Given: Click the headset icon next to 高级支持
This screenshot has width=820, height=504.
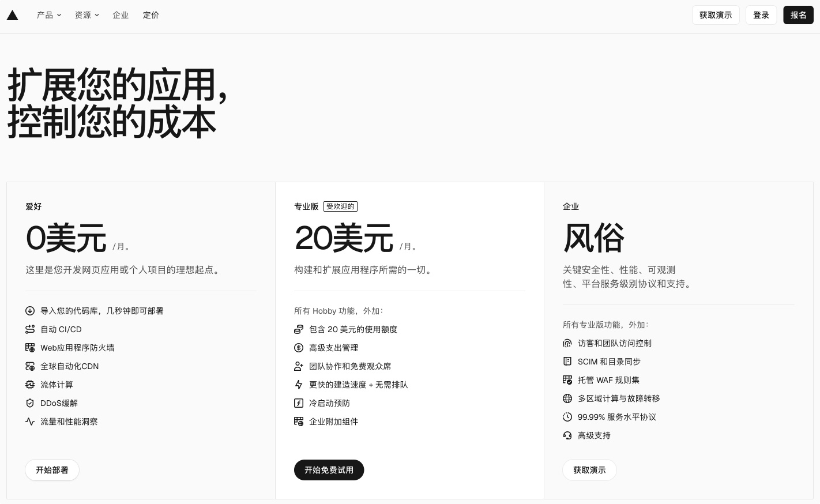Looking at the screenshot, I should pos(567,435).
